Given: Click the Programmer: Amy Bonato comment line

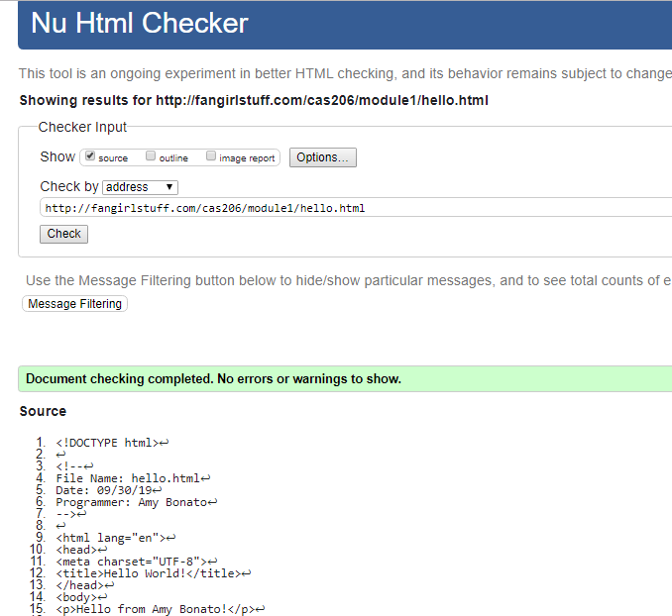Looking at the screenshot, I should click(x=131, y=502).
